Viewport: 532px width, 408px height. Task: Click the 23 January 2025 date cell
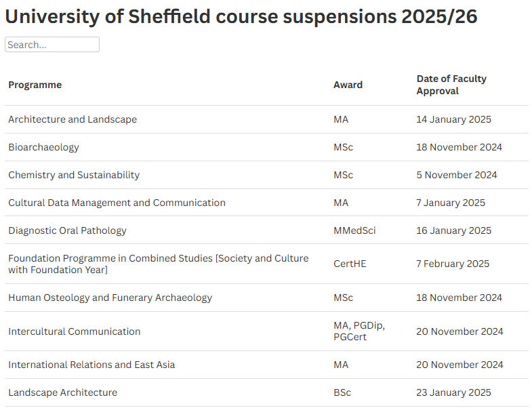(x=453, y=392)
